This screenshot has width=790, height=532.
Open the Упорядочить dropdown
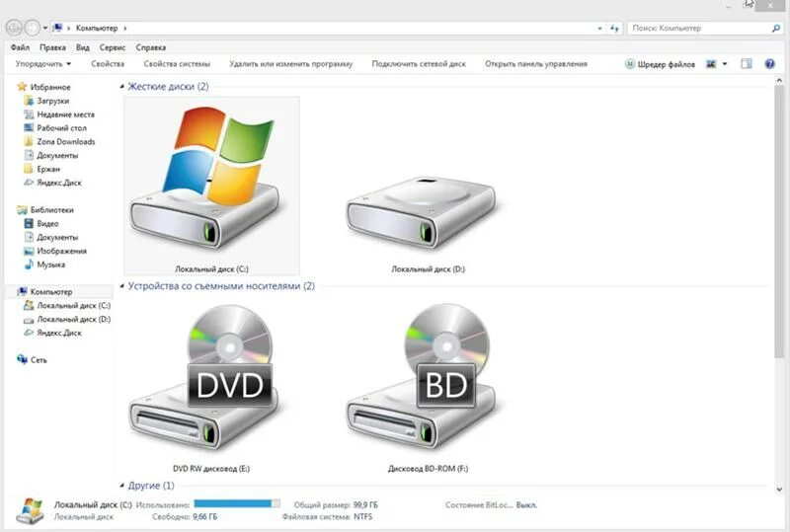42,64
